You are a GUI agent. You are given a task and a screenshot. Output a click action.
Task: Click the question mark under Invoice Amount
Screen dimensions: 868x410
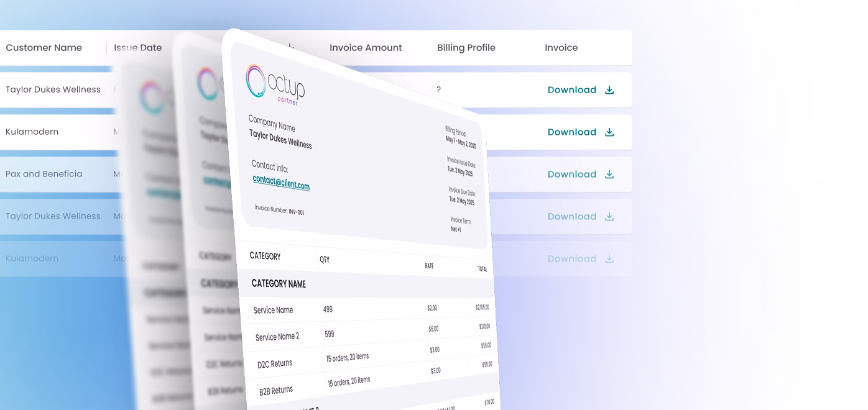pos(439,89)
